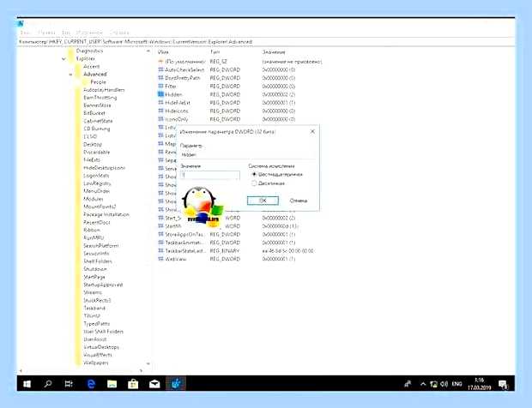Image resolution: width=532 pixels, height=408 pixels.
Task: Select the CabinetState key
Action: pyautogui.click(x=98, y=121)
